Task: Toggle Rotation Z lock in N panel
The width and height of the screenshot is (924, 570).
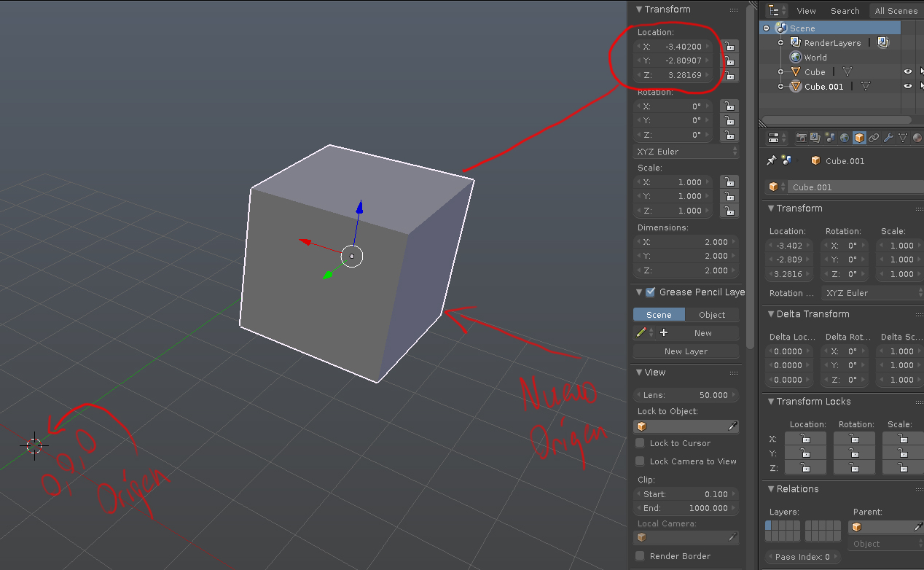Action: 729,135
